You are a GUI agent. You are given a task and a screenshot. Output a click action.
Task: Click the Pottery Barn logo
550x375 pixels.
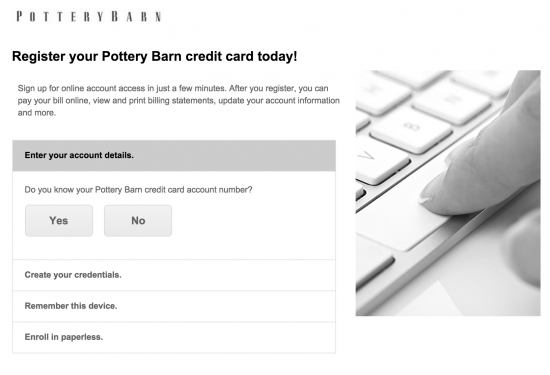click(x=89, y=16)
